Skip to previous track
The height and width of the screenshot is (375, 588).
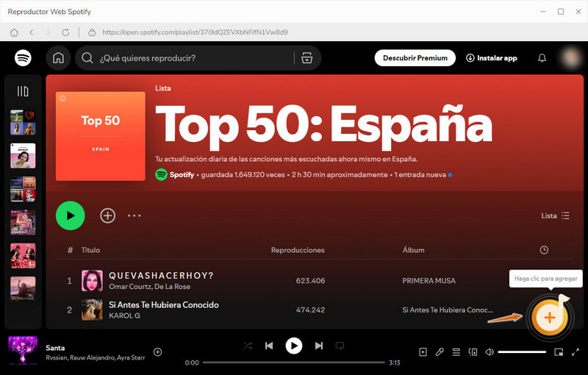click(x=269, y=346)
